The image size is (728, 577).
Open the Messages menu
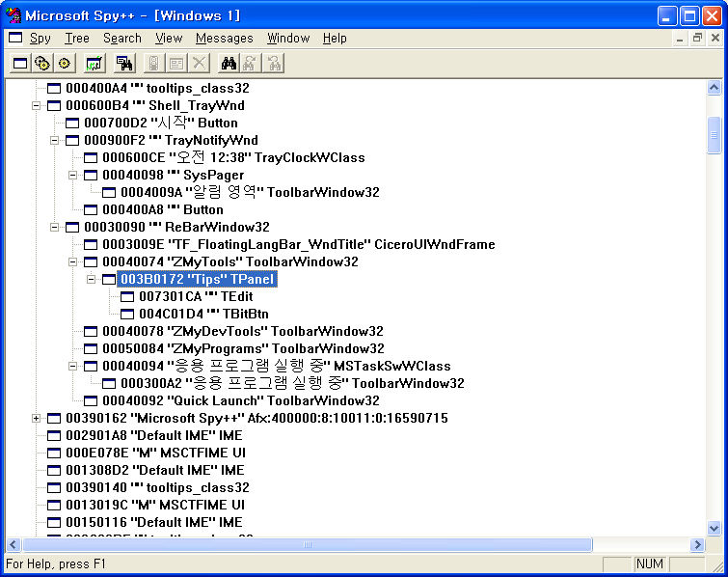click(x=224, y=39)
